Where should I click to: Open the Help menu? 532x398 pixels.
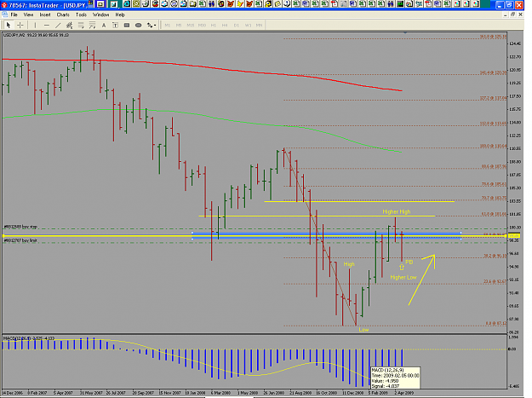[x=120, y=14]
